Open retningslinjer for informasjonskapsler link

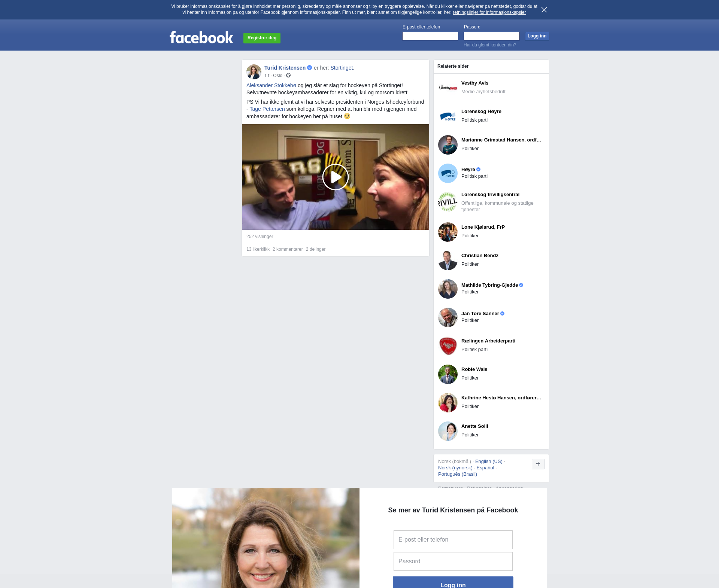489,12
